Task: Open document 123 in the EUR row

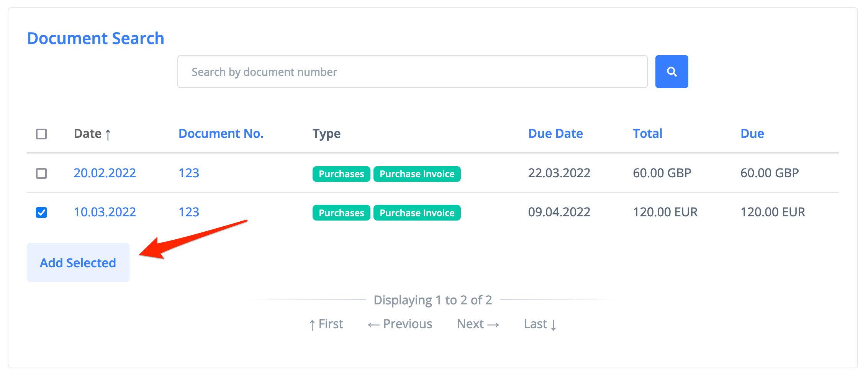Action: (189, 212)
